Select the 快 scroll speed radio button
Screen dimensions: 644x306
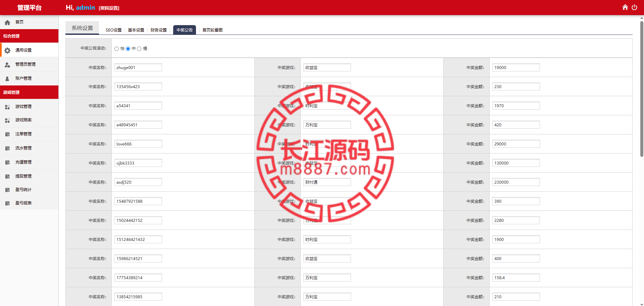[117, 49]
